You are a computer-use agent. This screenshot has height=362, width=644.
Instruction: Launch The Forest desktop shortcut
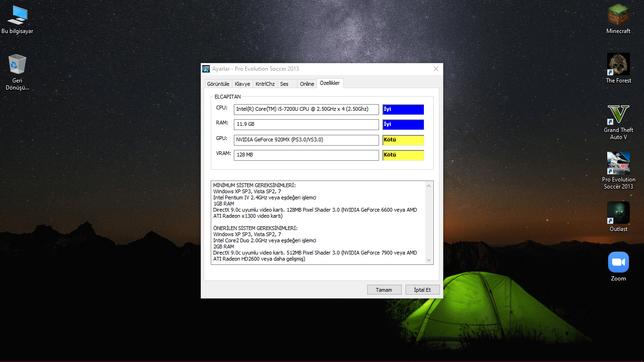(x=618, y=69)
